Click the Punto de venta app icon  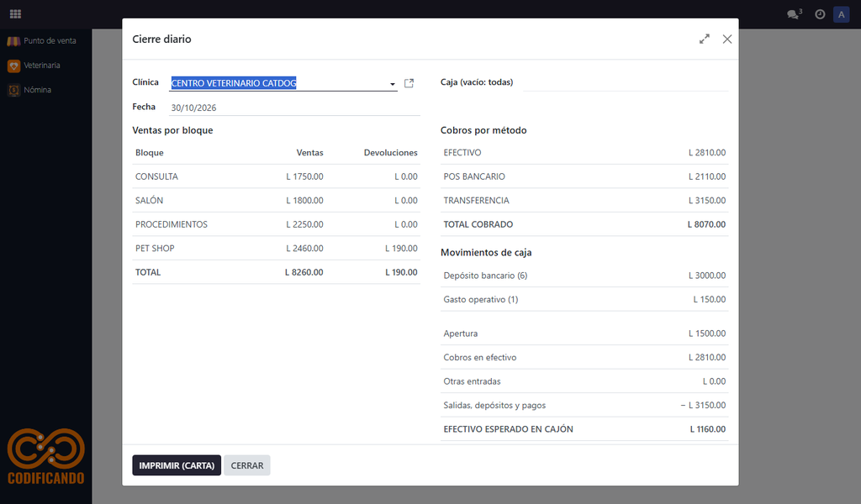tap(13, 41)
